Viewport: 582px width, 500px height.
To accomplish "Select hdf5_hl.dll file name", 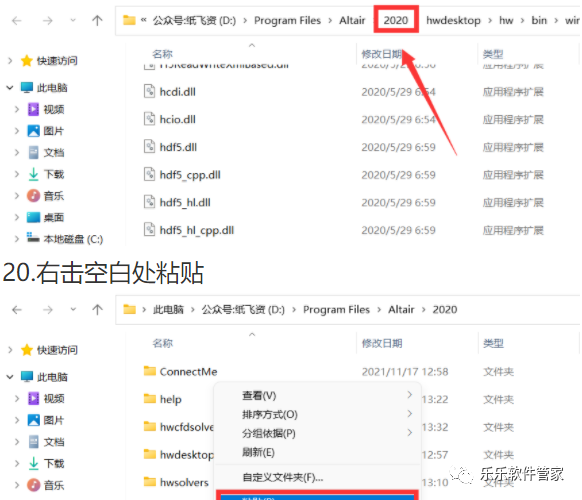I will (x=185, y=202).
